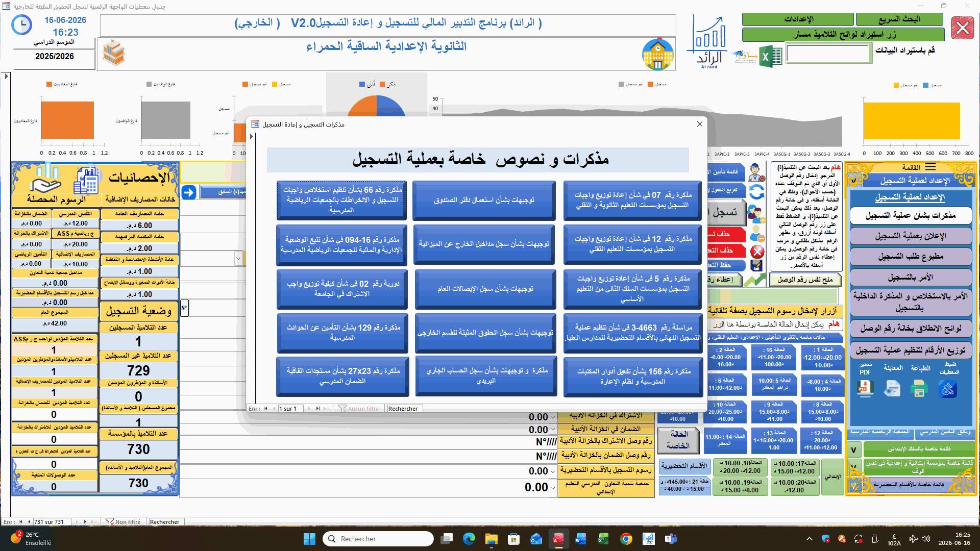Open Excel from the Windows taskbar
The image size is (980, 551).
pyautogui.click(x=603, y=539)
